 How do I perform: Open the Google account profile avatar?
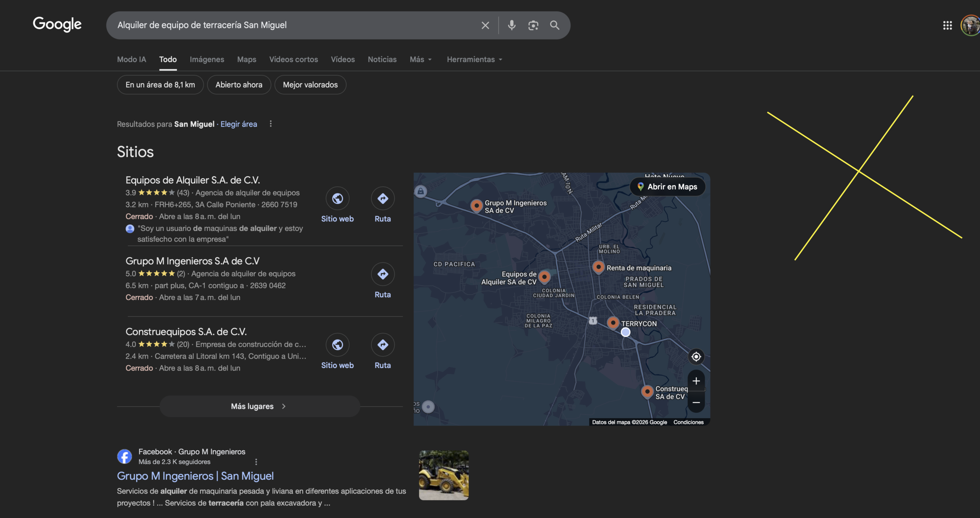[970, 25]
